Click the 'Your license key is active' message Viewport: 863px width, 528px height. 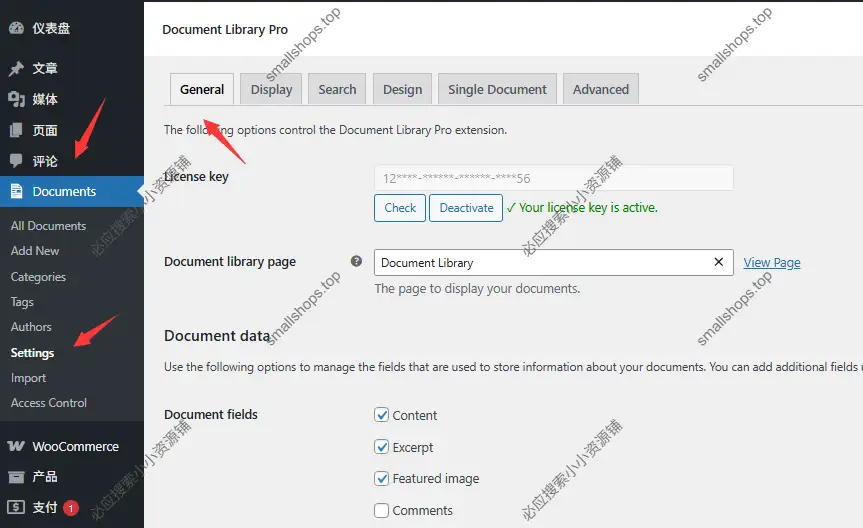pyautogui.click(x=582, y=208)
